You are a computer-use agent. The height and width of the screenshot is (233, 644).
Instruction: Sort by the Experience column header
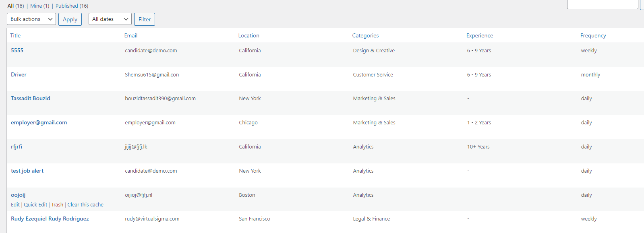click(x=479, y=36)
